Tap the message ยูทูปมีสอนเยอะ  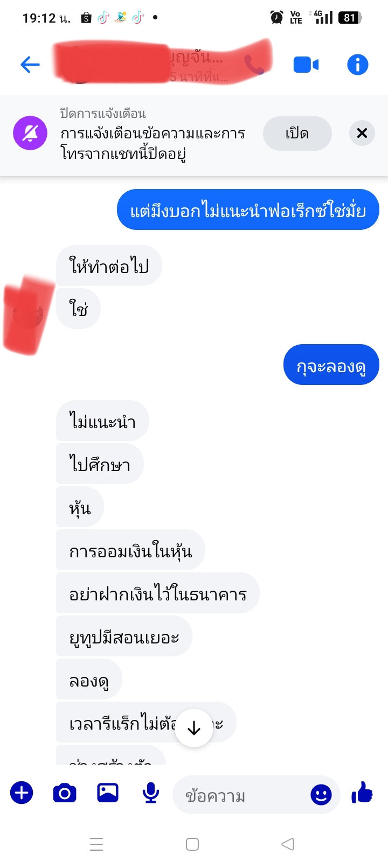(x=124, y=636)
